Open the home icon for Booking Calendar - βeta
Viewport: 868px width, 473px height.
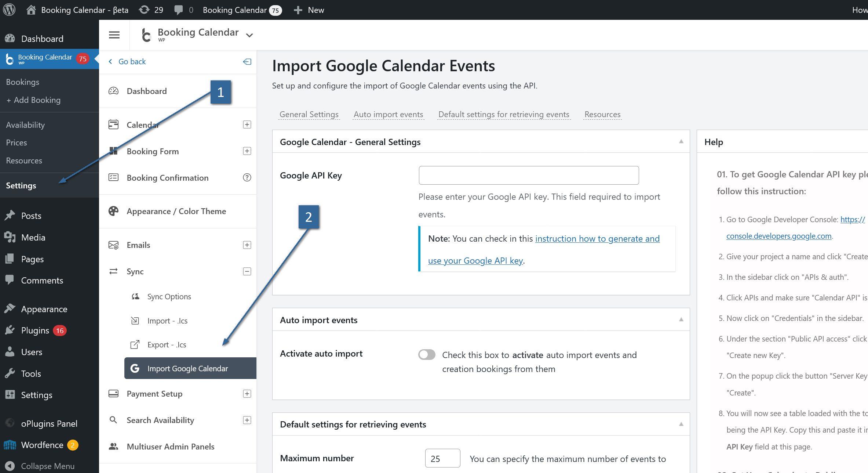tap(31, 10)
